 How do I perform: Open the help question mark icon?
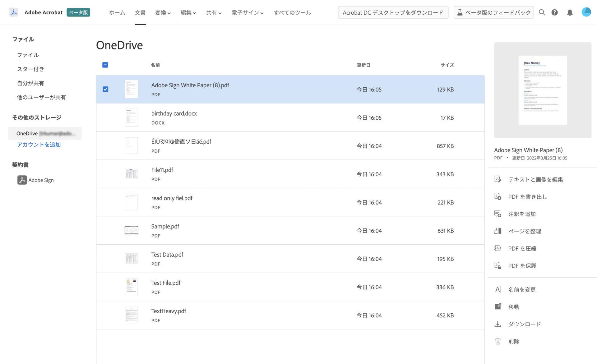click(x=555, y=12)
